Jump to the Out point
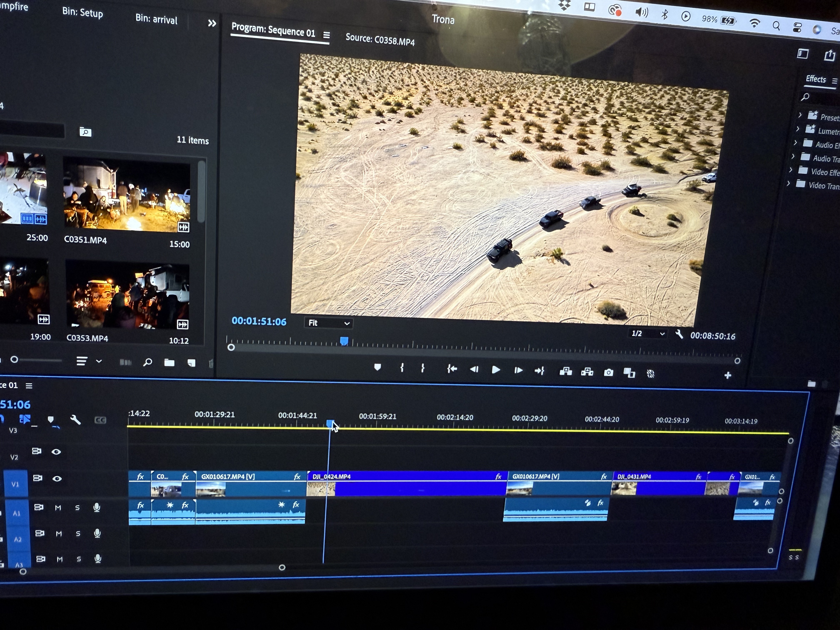The width and height of the screenshot is (840, 630). point(540,371)
